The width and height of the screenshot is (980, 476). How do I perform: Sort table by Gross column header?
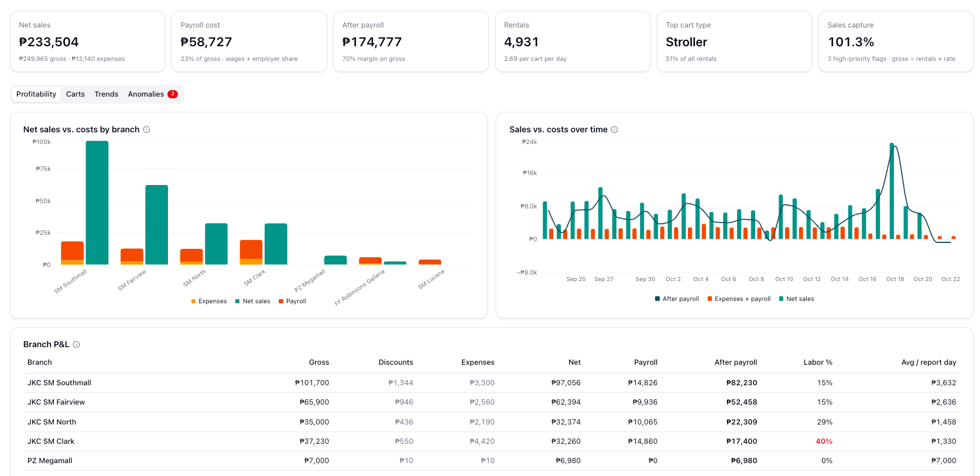(x=319, y=362)
